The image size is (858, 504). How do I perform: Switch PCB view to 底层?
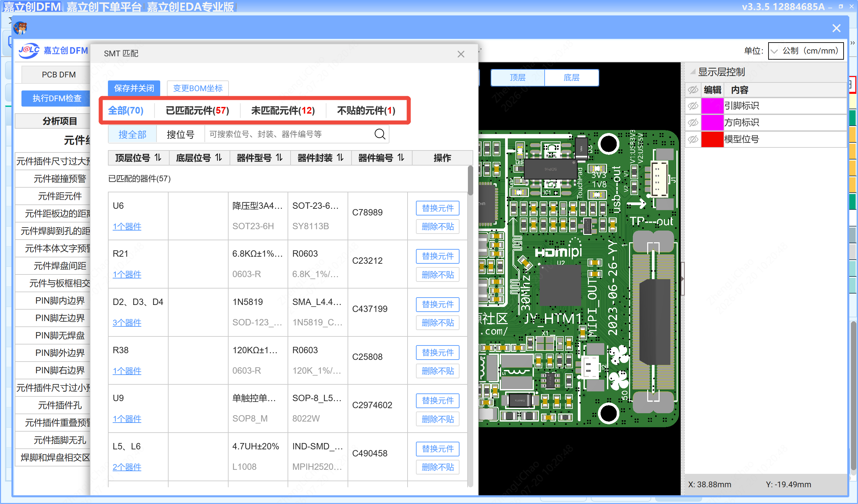pyautogui.click(x=572, y=78)
